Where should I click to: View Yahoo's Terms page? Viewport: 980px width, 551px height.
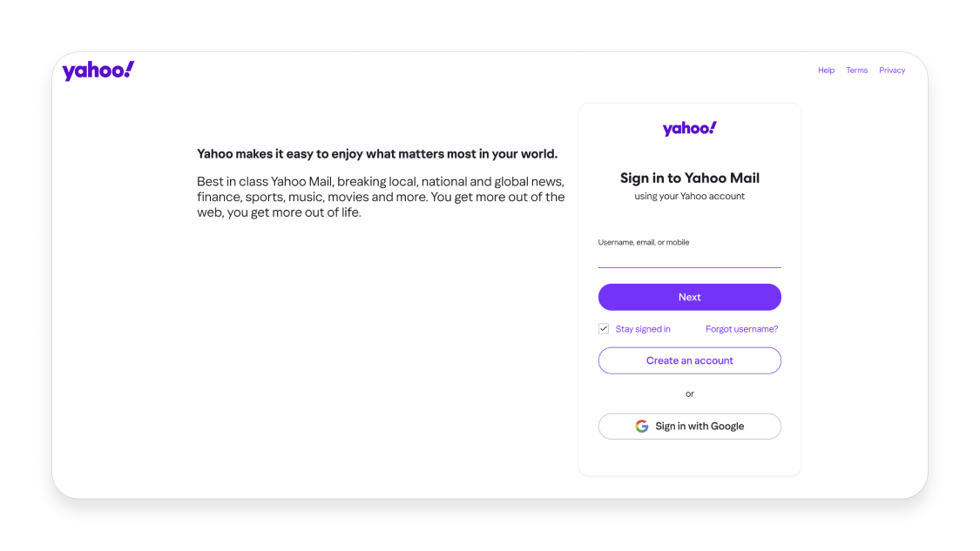click(x=856, y=70)
